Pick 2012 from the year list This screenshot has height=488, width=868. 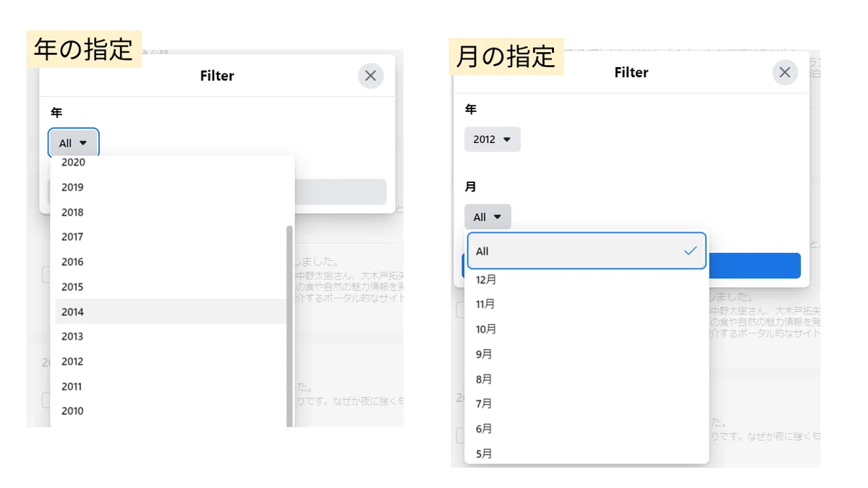pos(171,361)
